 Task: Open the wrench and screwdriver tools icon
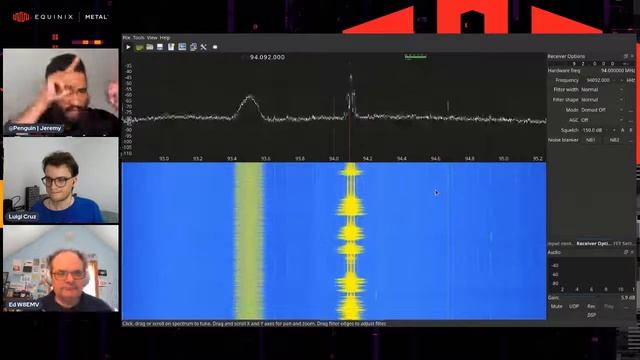204,47
